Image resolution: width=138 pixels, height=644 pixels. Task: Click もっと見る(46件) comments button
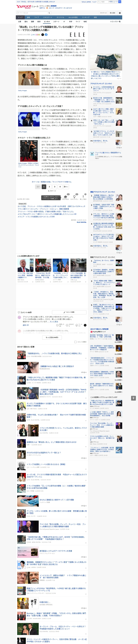[52, 337]
